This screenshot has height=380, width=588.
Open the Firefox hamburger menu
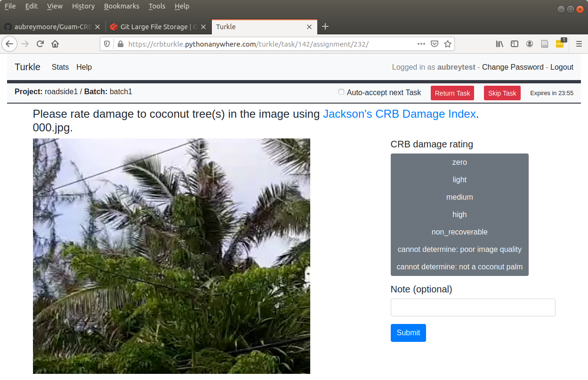(579, 44)
